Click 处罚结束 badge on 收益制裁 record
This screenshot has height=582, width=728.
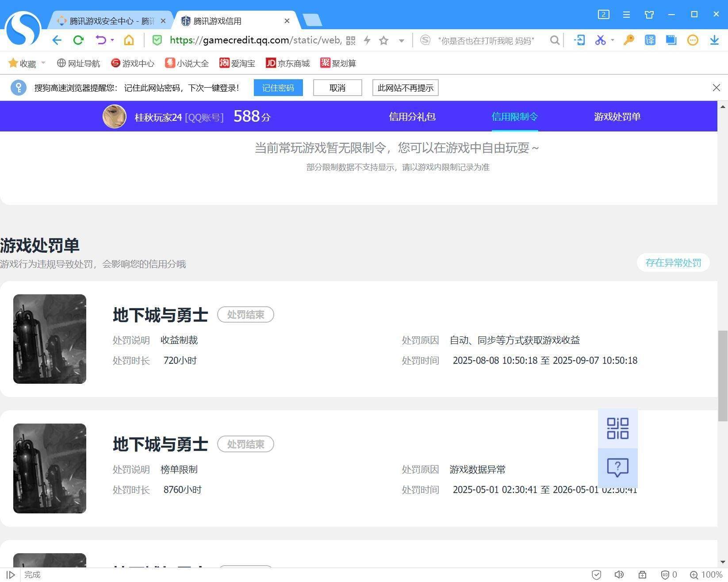pos(245,315)
